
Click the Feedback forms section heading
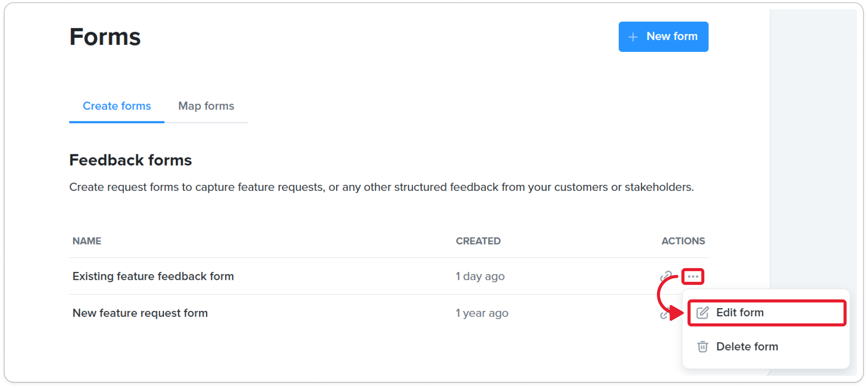coord(130,160)
